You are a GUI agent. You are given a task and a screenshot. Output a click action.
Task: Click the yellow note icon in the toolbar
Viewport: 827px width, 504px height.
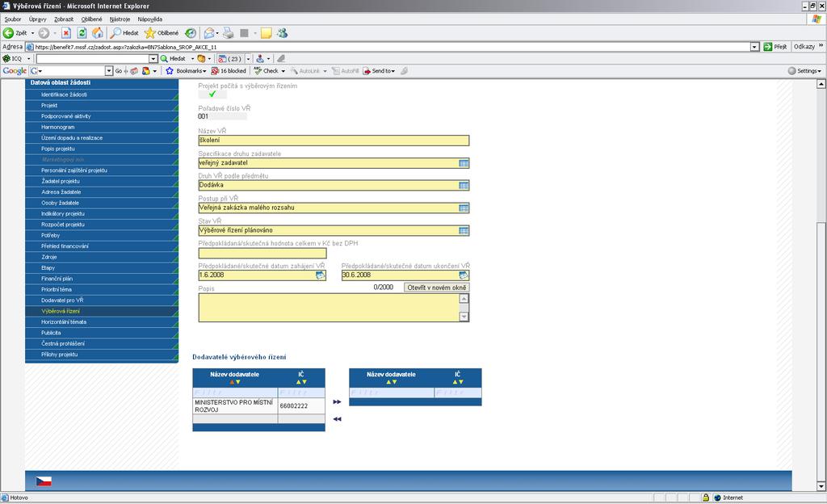click(x=267, y=33)
